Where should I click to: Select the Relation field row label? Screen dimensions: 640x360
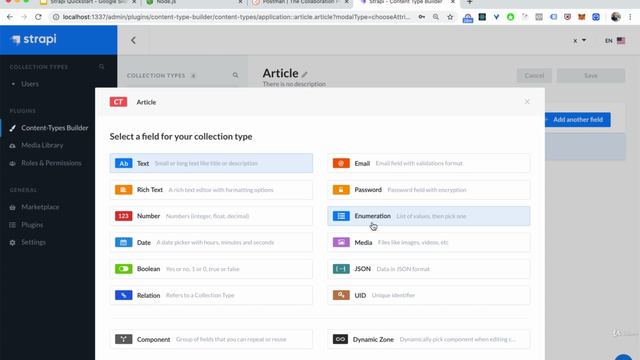coord(149,295)
